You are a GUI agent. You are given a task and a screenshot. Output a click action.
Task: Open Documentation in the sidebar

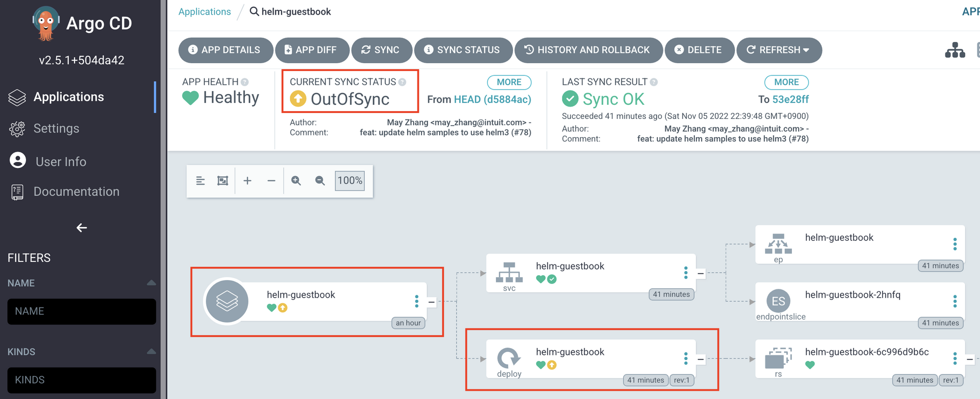point(76,191)
